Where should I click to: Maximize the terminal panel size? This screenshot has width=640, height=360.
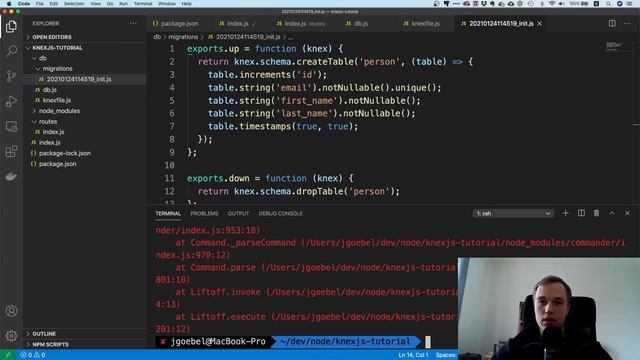click(x=612, y=213)
